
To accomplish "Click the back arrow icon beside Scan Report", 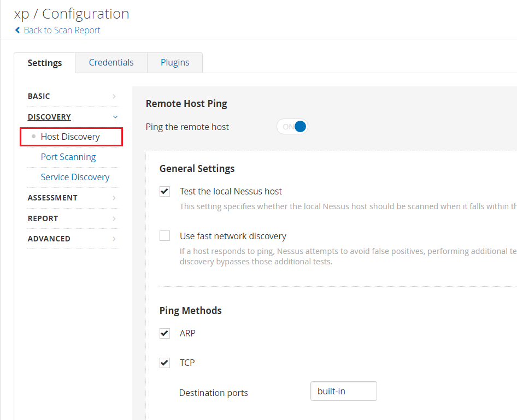I will (17, 30).
